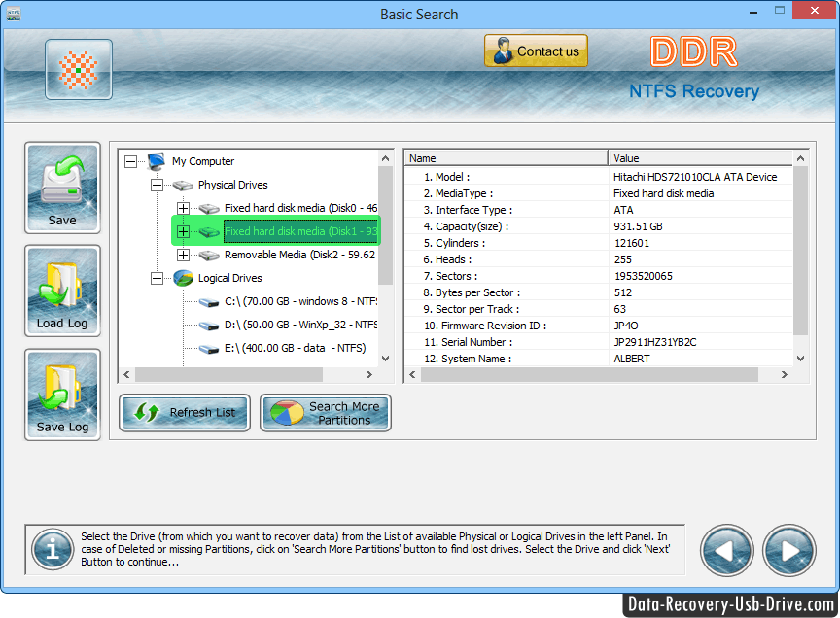Click Search More Partitions button
Viewport: 840px width, 618px height.
point(326,412)
